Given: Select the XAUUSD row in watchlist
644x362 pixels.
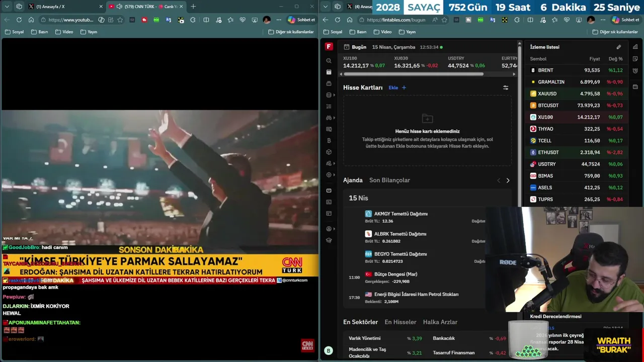Looking at the screenshot, I should pos(577,94).
